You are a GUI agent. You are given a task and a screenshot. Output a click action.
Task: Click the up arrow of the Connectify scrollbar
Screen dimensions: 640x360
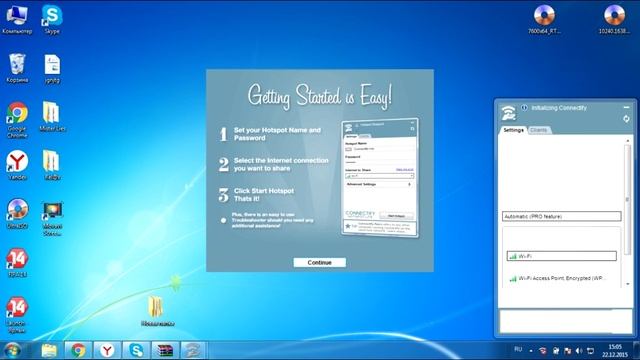click(x=628, y=140)
